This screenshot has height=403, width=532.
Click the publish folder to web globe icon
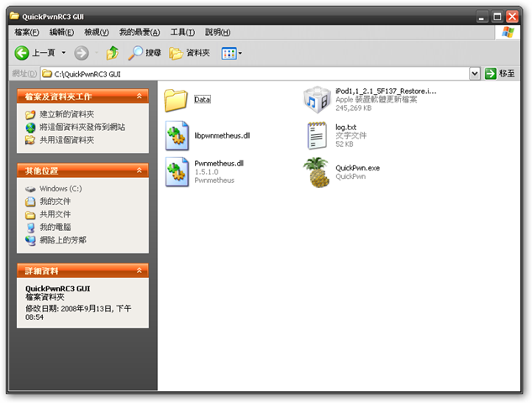click(30, 128)
